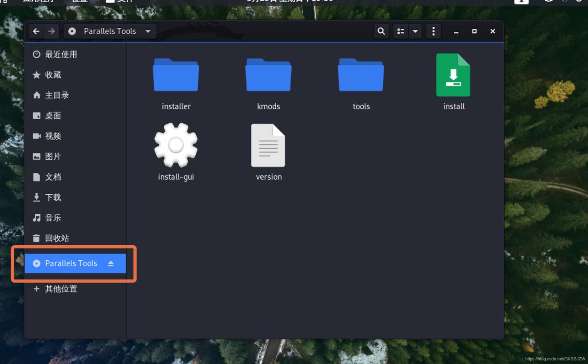Go back with the left arrow
588x364 pixels.
(36, 31)
